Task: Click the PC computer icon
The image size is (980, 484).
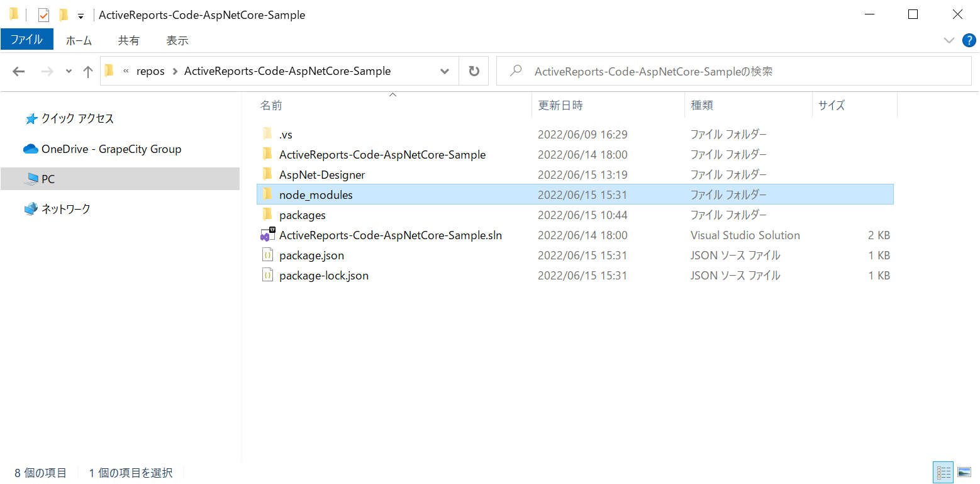Action: coord(31,179)
